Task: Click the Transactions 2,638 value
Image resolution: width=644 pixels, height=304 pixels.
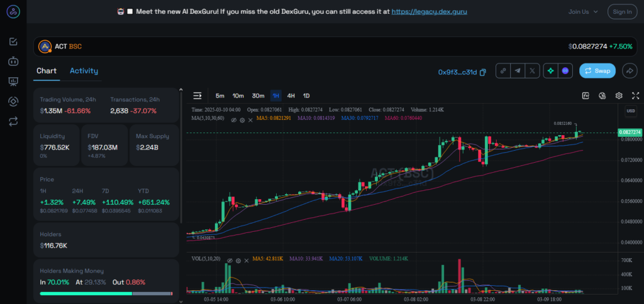Action: point(119,111)
